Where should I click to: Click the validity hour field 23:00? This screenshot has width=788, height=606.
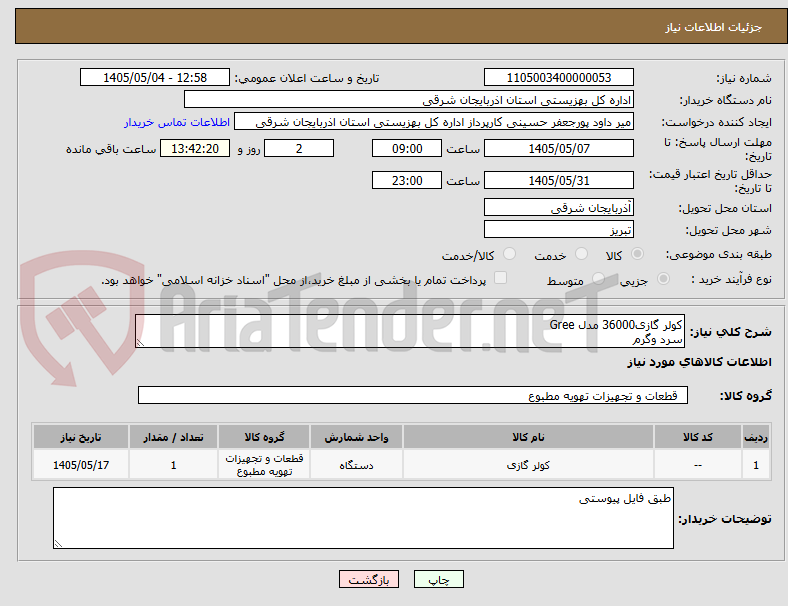click(x=407, y=180)
